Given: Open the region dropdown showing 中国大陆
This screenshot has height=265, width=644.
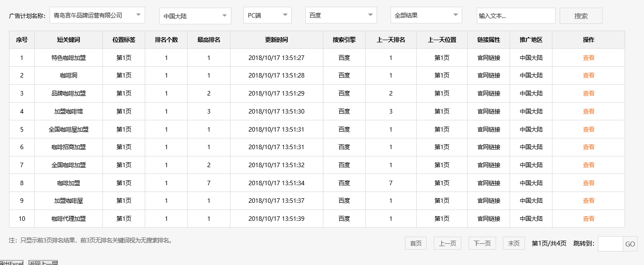Looking at the screenshot, I should coord(195,15).
